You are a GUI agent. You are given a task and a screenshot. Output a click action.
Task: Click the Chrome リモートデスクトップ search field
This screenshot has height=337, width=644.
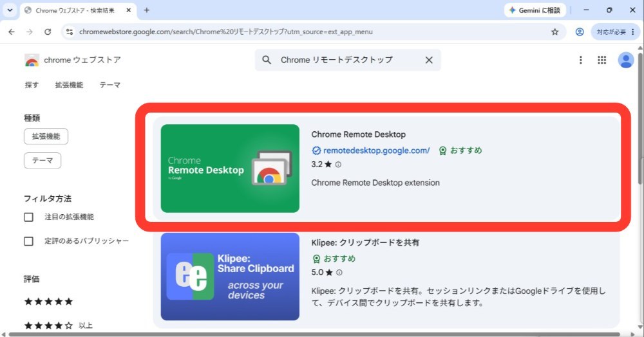348,60
